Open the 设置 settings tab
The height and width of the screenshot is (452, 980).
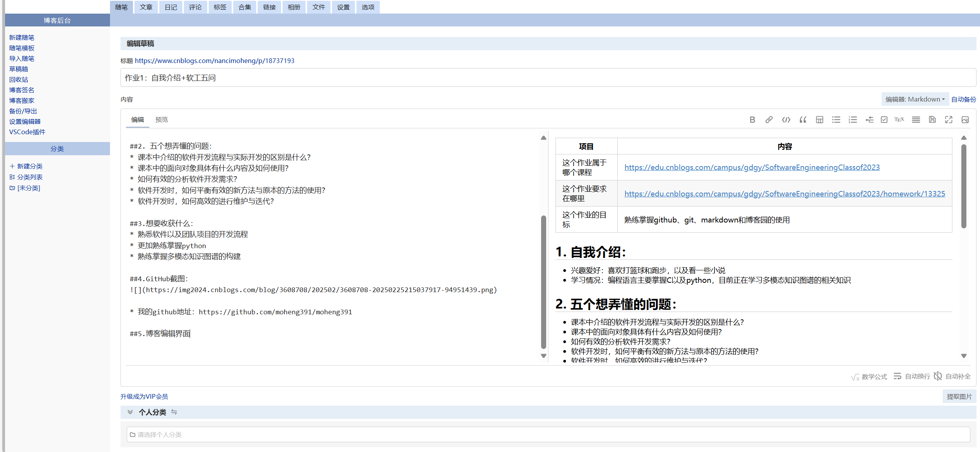(x=343, y=7)
